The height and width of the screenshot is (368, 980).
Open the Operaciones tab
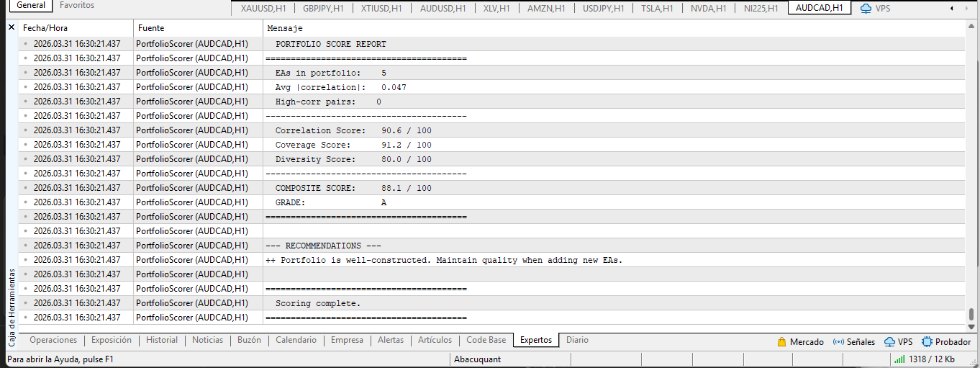(x=53, y=340)
